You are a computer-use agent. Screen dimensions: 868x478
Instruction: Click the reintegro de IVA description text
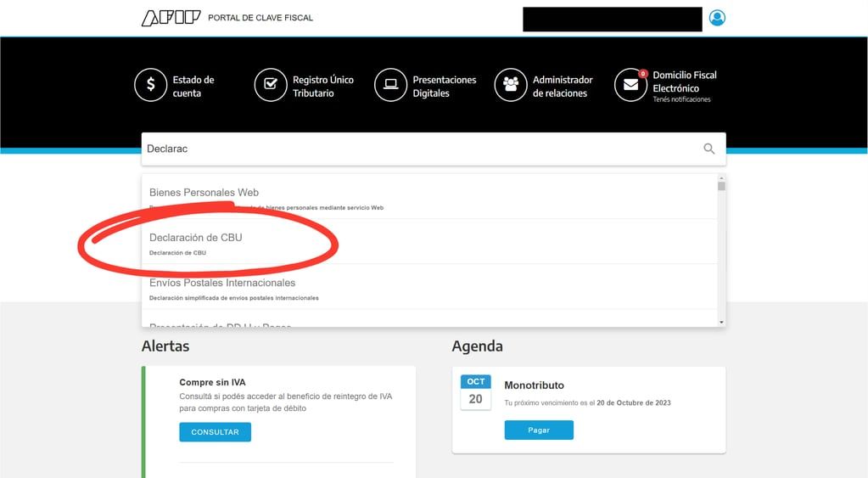pos(286,402)
